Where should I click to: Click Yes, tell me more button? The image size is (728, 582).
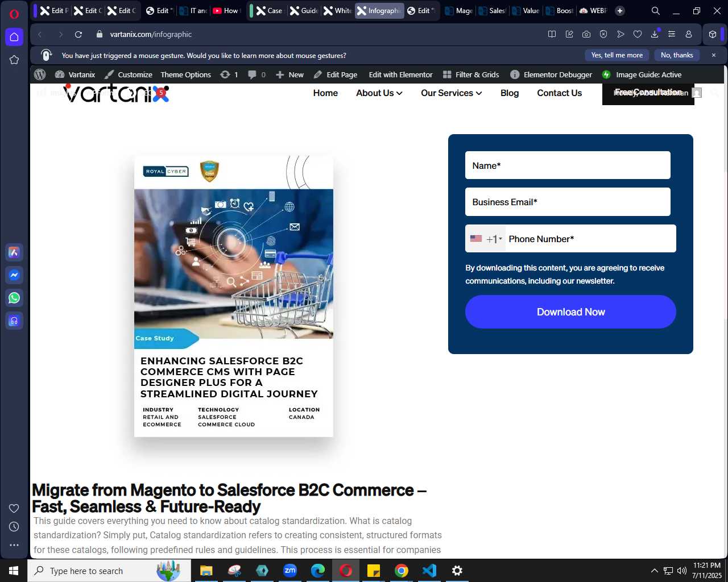coord(617,55)
